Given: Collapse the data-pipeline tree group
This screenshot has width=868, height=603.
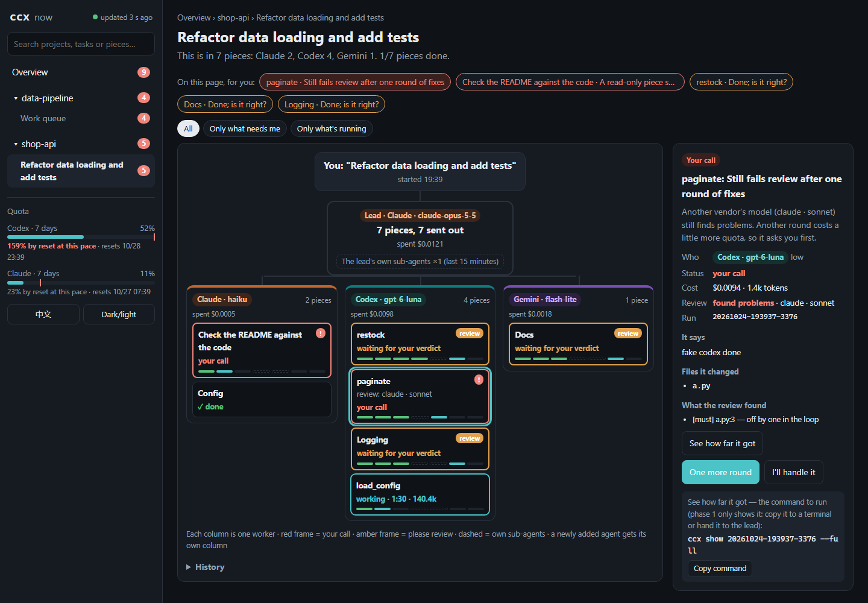Looking at the screenshot, I should point(16,98).
